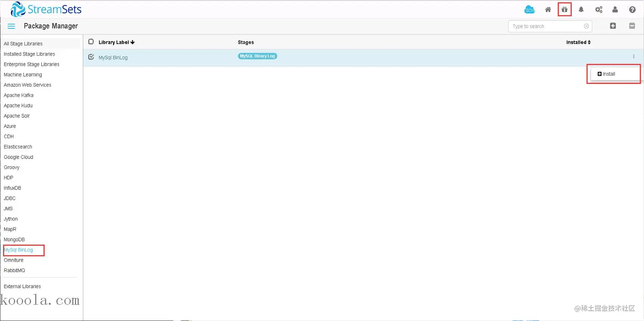Click the install plus icon in the toolbar
The image size is (644, 321).
click(613, 26)
